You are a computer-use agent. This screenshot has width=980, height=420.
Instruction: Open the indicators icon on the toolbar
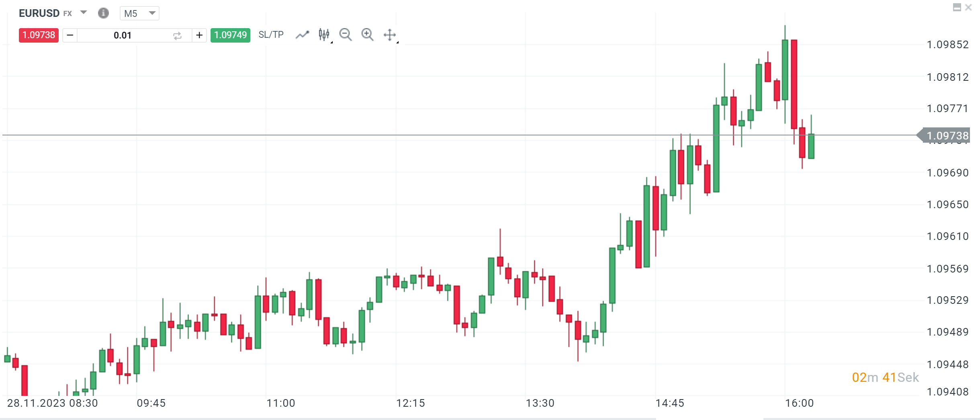[x=324, y=35]
